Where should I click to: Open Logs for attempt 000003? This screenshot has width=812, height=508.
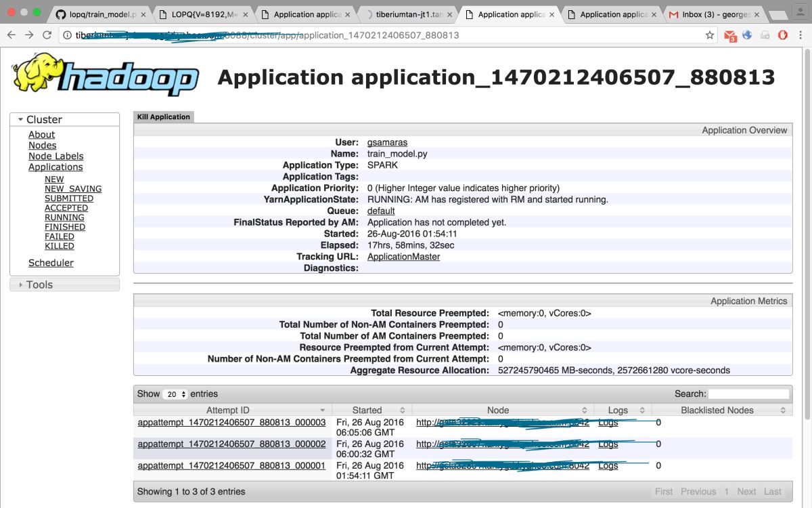[608, 422]
